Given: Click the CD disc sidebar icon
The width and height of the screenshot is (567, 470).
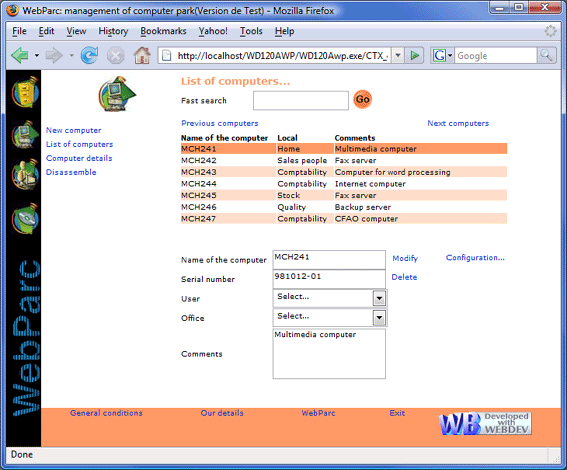Looking at the screenshot, I should 25,218.
